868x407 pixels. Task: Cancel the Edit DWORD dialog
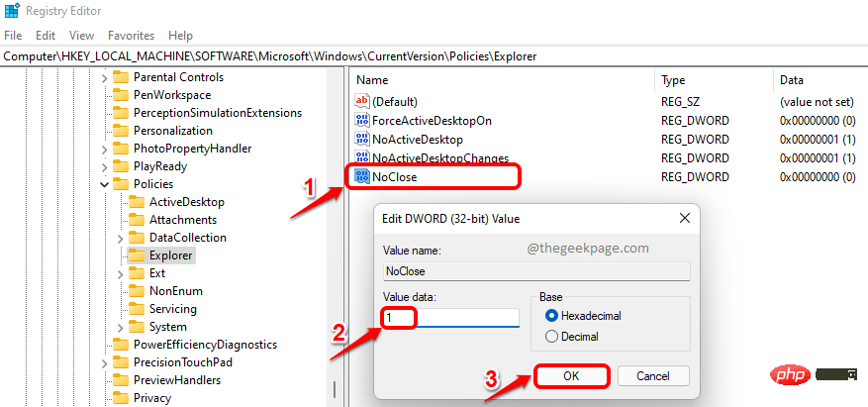[653, 376]
